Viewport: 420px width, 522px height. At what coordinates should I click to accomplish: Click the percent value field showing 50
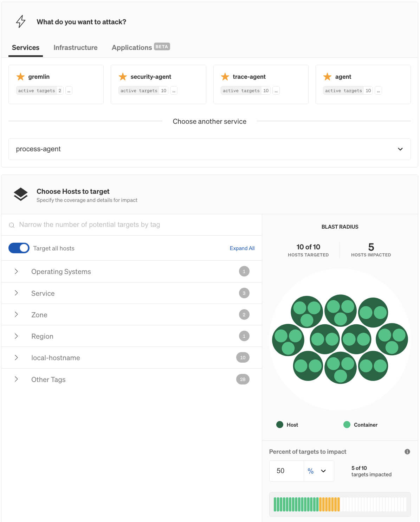click(286, 471)
